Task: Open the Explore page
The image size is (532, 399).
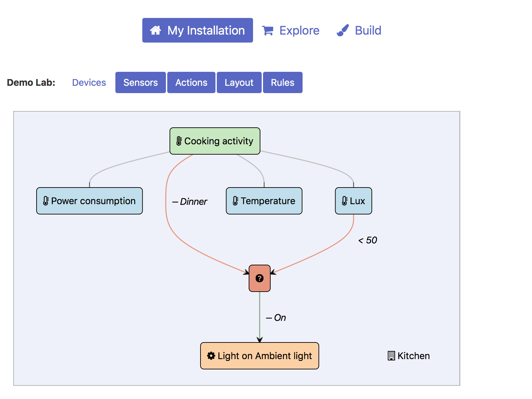Action: 299,31
